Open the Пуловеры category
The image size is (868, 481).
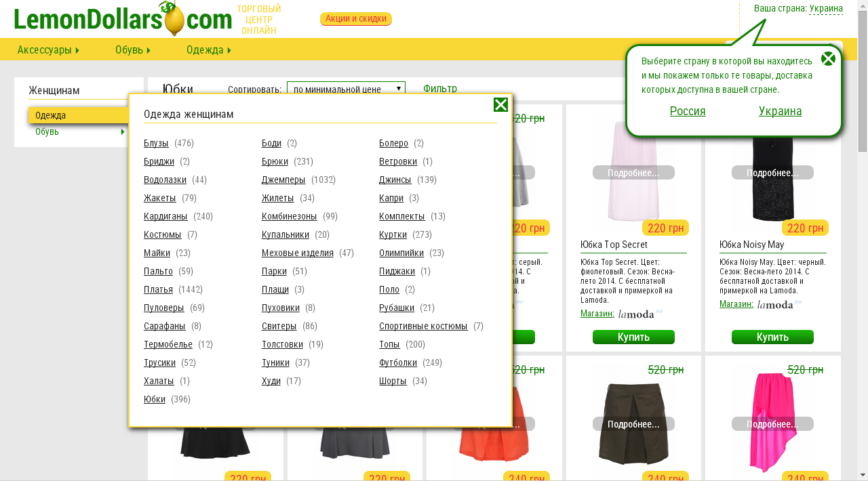point(164,308)
